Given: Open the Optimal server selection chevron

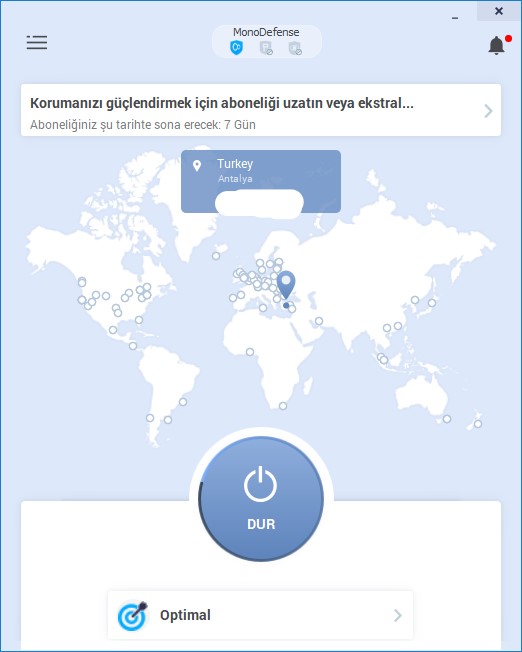Looking at the screenshot, I should (x=398, y=615).
